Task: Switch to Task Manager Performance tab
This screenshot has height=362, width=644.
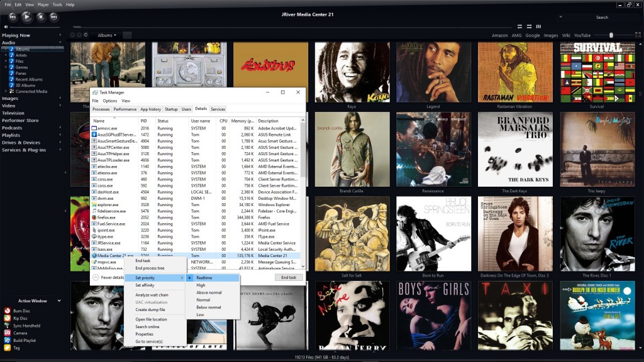Action: [x=125, y=109]
